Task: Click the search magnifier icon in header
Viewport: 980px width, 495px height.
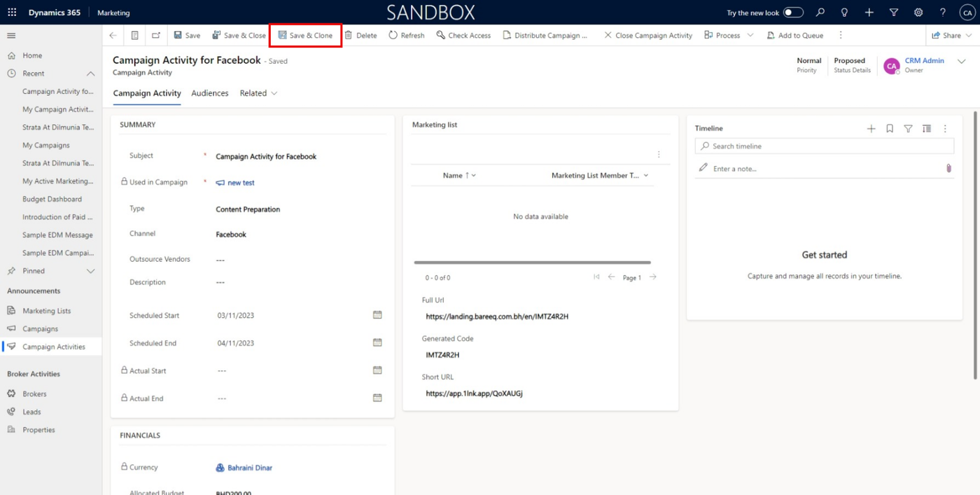Action: pos(820,13)
